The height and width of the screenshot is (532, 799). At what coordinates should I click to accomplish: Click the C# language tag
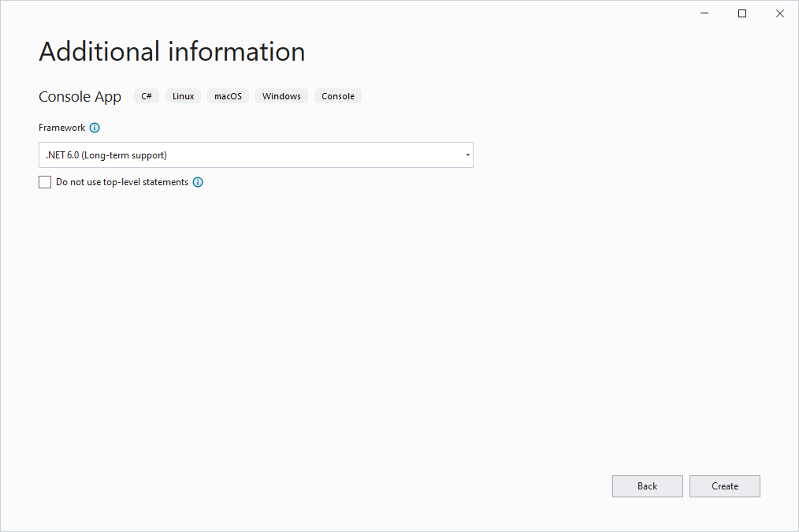pos(147,96)
